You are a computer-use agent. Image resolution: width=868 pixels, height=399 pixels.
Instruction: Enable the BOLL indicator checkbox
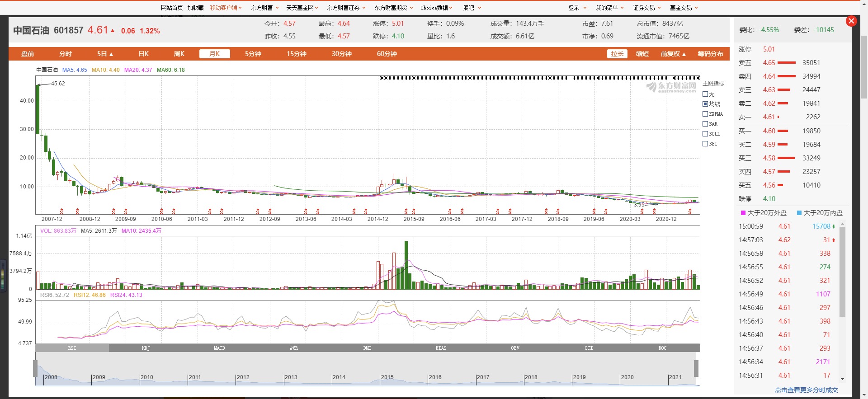pyautogui.click(x=705, y=134)
